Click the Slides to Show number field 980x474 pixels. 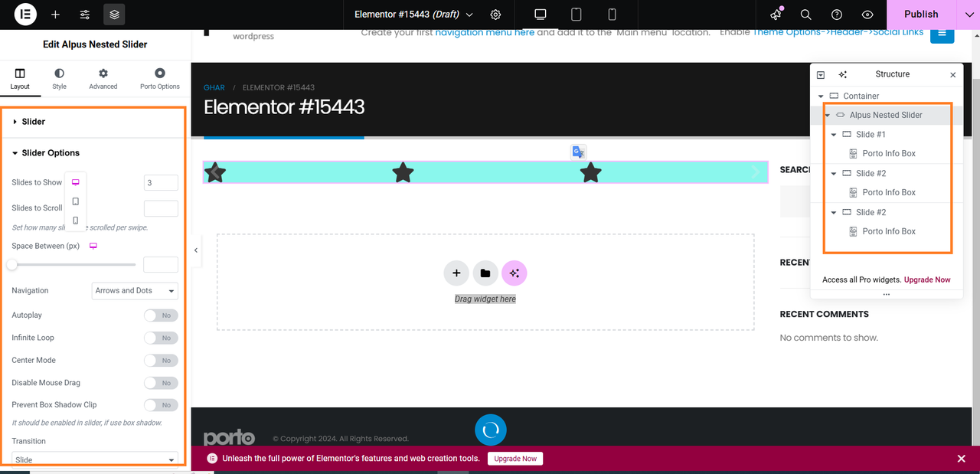161,182
